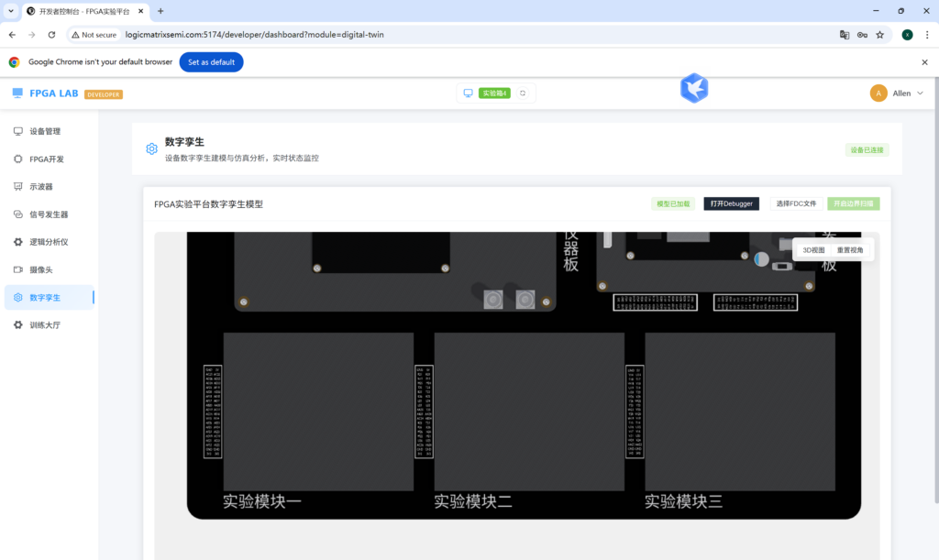
Task: Open 逻辑分析仪 logic analyzer
Action: pyautogui.click(x=49, y=242)
